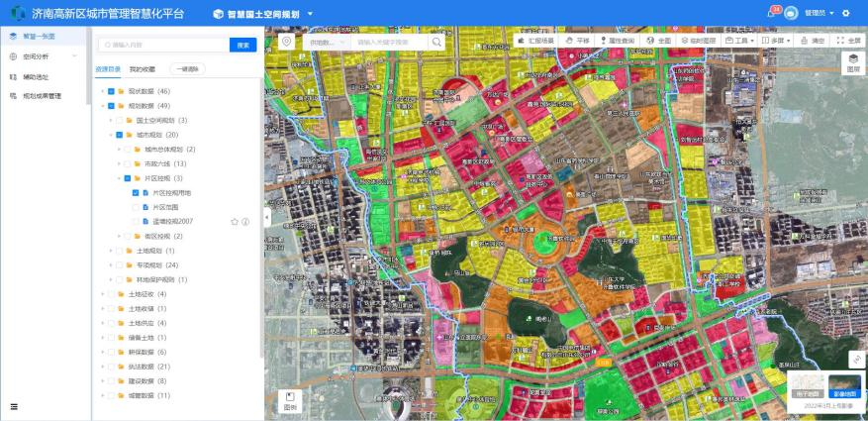Click the resource tree vertical scrollbar
The height and width of the screenshot is (421, 868).
(x=262, y=216)
